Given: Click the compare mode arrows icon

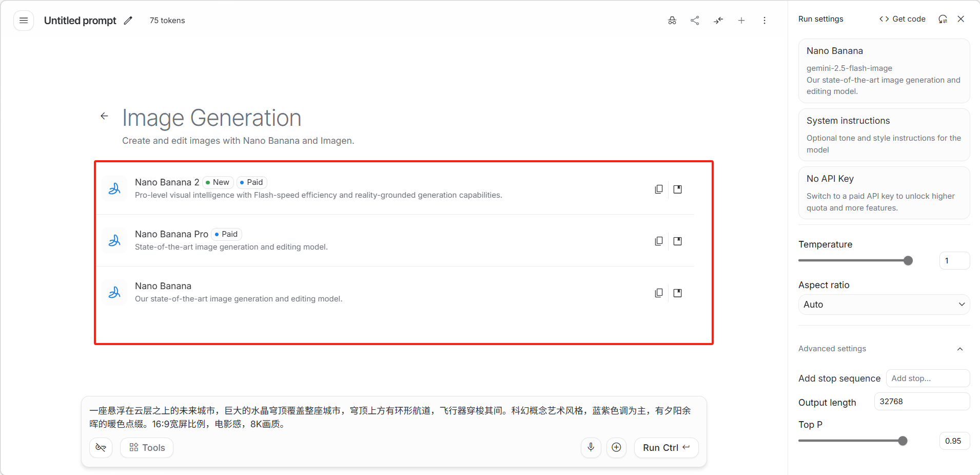Looking at the screenshot, I should click(x=718, y=21).
